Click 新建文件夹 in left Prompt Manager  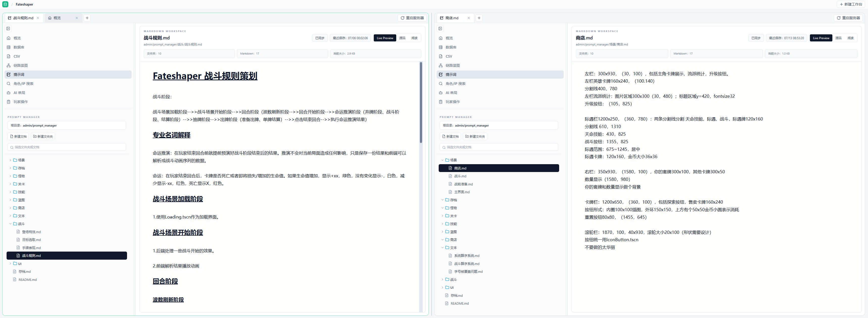43,136
